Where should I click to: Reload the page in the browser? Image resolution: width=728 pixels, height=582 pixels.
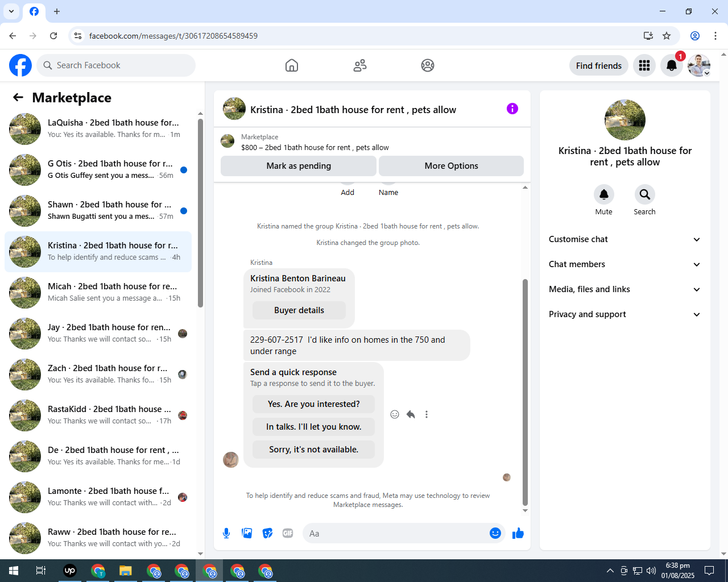[53, 36]
